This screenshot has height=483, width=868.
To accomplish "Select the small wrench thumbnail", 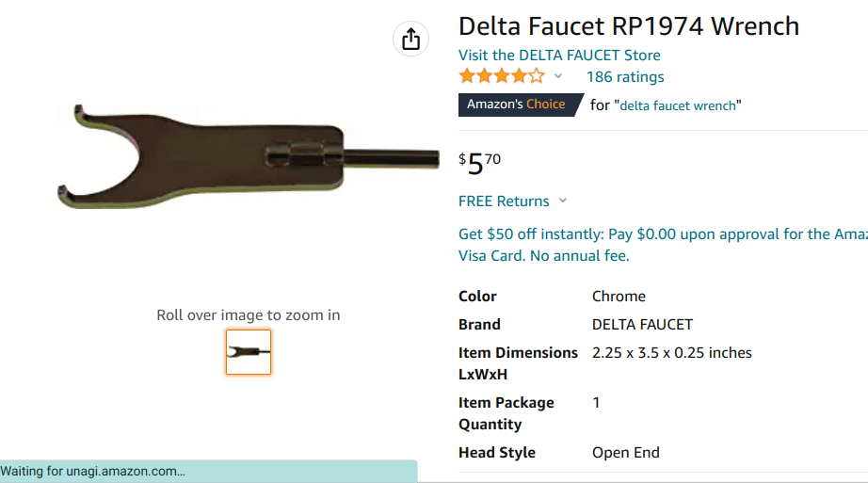I will click(249, 352).
